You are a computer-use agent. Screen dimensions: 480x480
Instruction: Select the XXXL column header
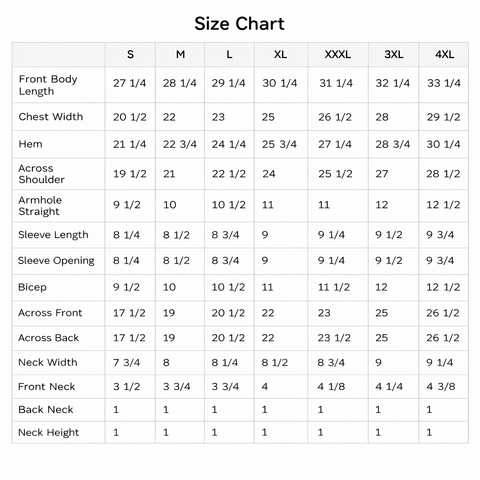point(338,54)
